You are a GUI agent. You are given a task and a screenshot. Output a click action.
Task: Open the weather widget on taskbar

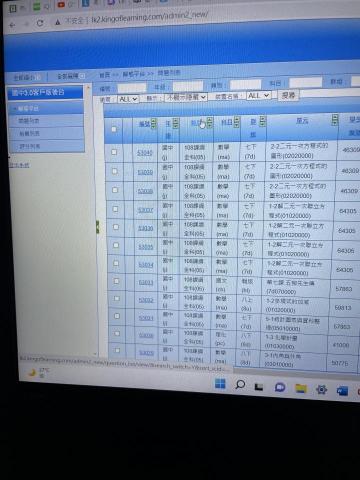coord(39,372)
